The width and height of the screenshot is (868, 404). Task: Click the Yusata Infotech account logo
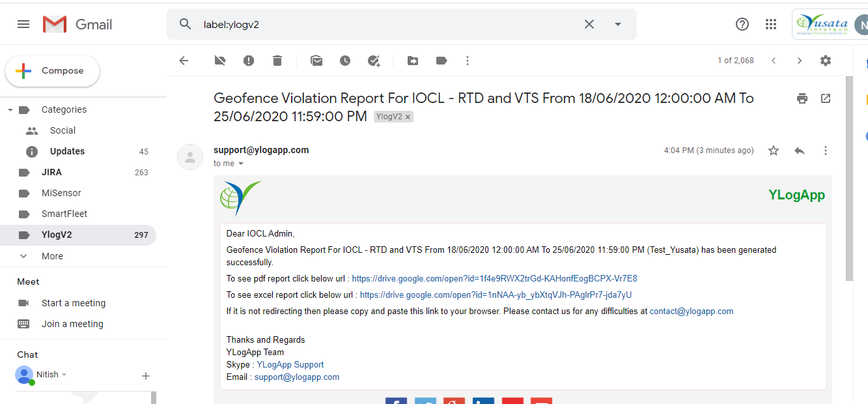point(822,25)
